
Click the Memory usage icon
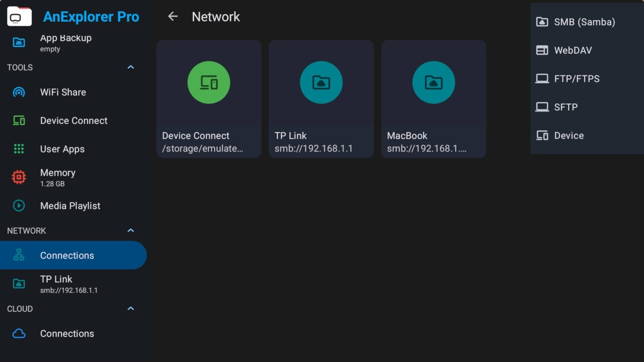pyautogui.click(x=18, y=177)
